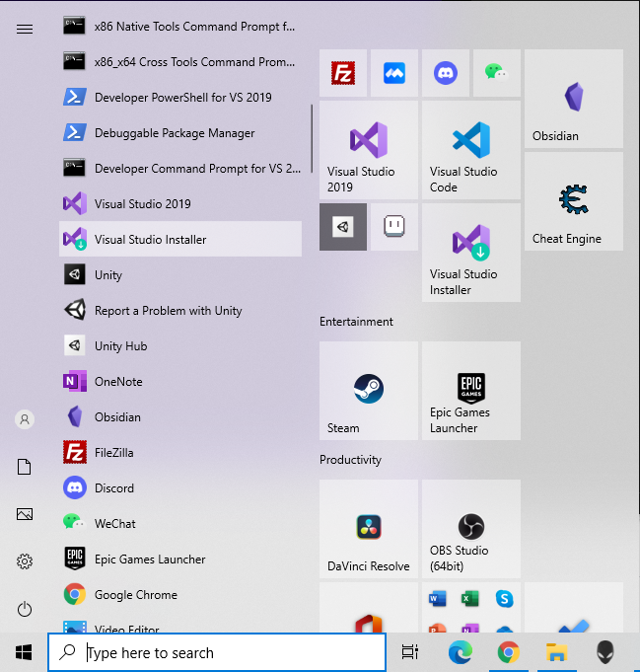The image size is (640, 672).
Task: Open the Power options button
Action: 25,609
